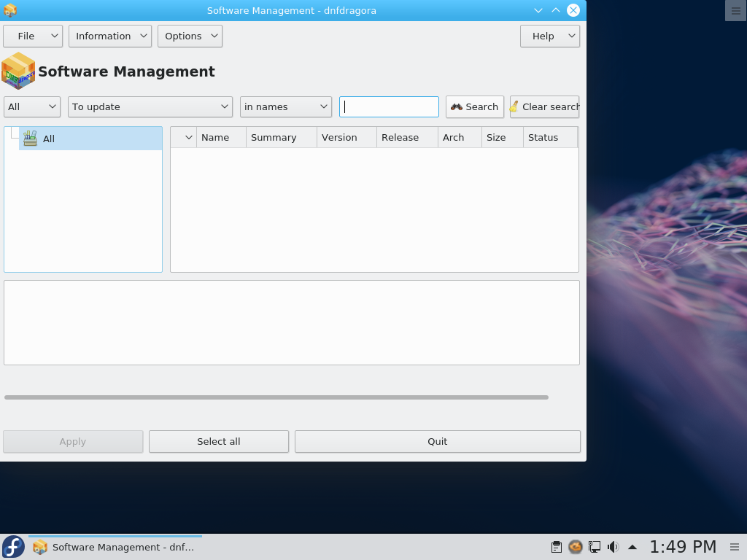Sort packages by the Status column
Image resolution: width=747 pixels, height=560 pixels.
tap(550, 138)
